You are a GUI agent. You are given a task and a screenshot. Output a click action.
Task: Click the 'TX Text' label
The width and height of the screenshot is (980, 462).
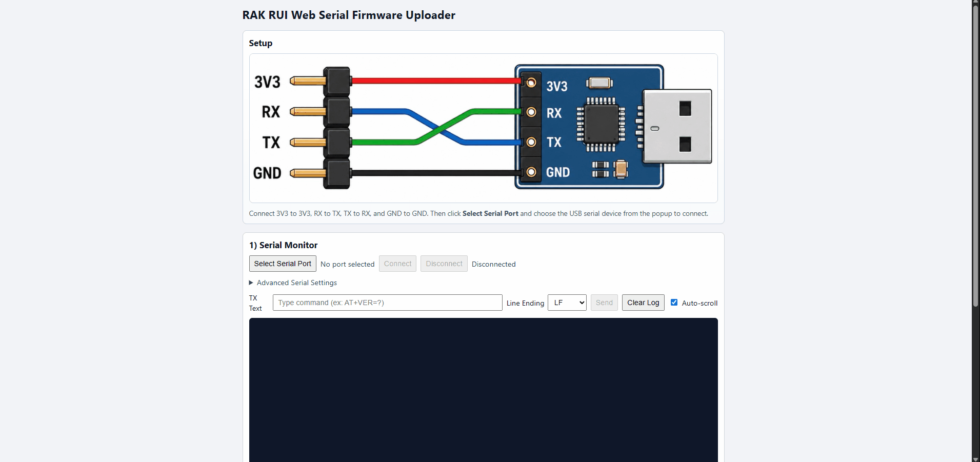pos(255,303)
